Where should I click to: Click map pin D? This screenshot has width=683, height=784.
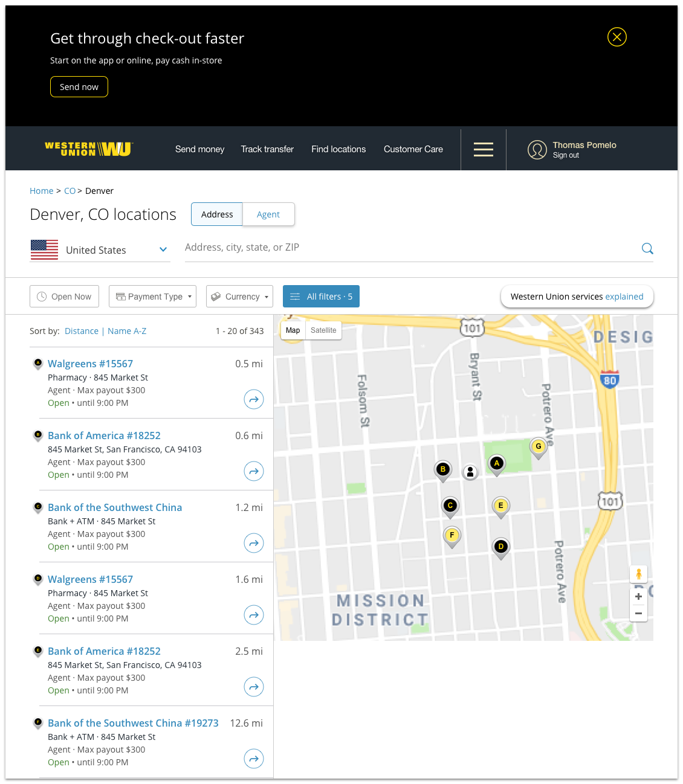pos(500,548)
